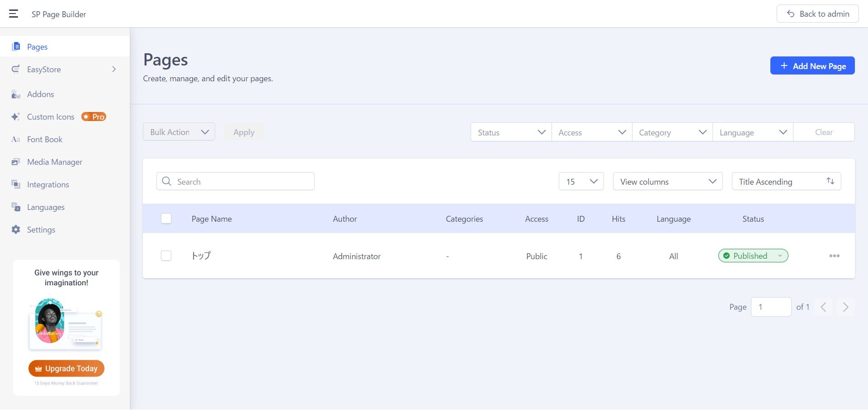Switch to the Pages sidebar item
The width and height of the screenshot is (868, 410).
pos(37,47)
